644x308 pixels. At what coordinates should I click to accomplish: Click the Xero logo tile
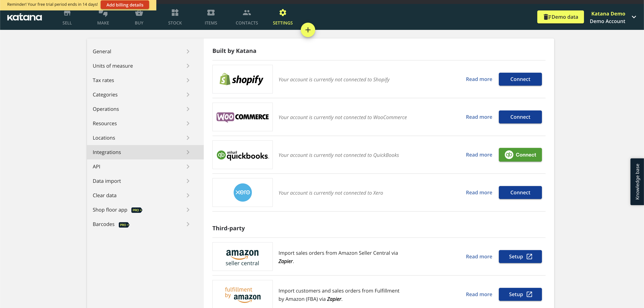(243, 193)
